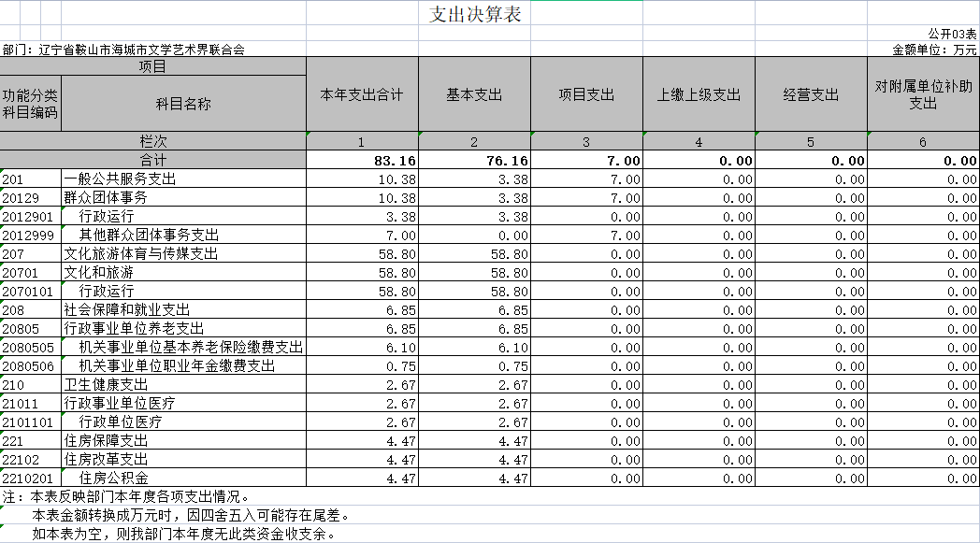Select the 行政事业单位医疗 cell

point(183,404)
